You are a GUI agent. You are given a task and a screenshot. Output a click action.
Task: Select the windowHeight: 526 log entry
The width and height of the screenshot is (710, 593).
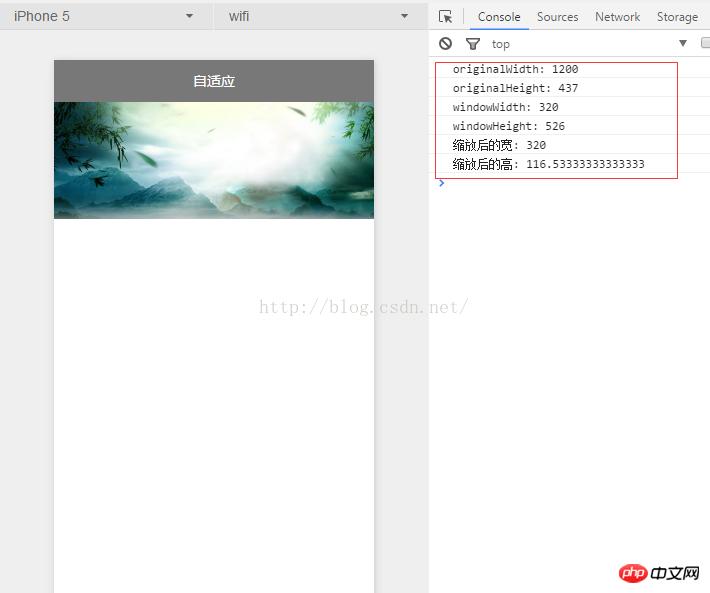tap(508, 126)
